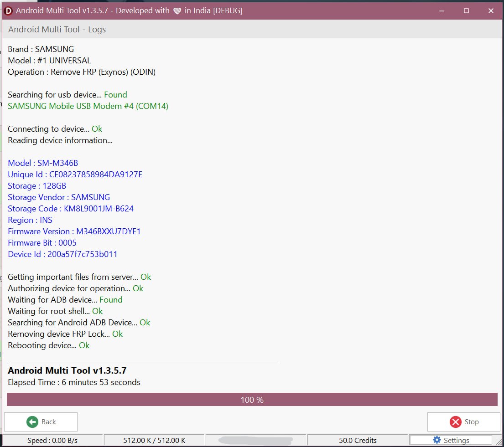This screenshot has width=504, height=447.
Task: Click the Stop button
Action: tap(464, 421)
